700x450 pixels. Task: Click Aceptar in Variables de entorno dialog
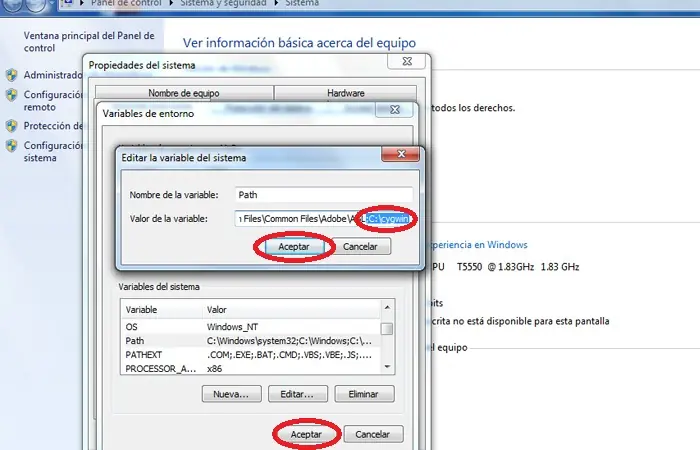coord(306,434)
